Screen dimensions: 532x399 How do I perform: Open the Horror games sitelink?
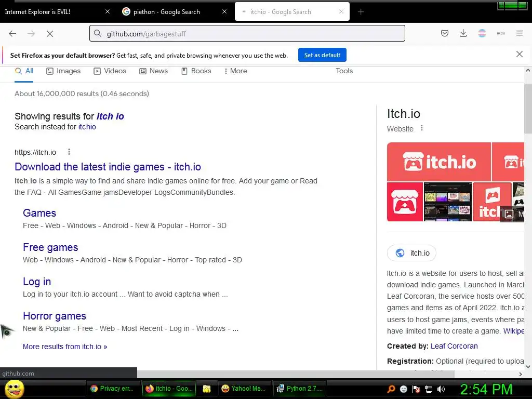click(54, 315)
